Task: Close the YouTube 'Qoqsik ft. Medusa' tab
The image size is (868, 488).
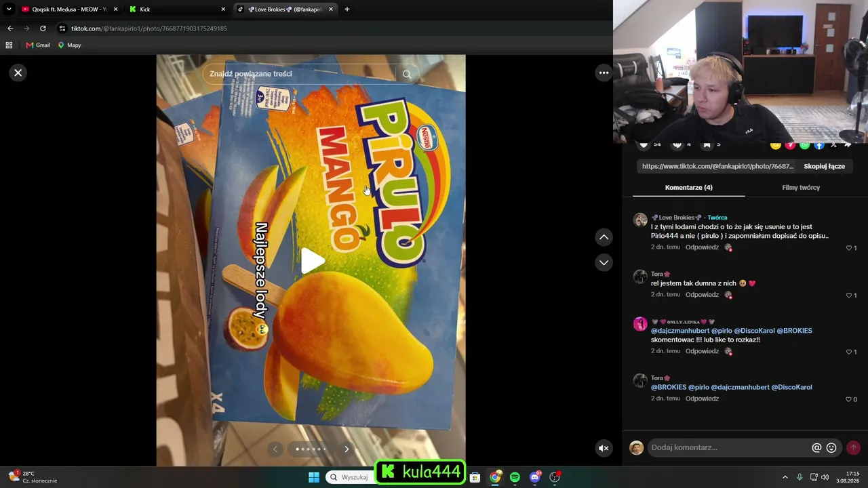Action: point(115,9)
